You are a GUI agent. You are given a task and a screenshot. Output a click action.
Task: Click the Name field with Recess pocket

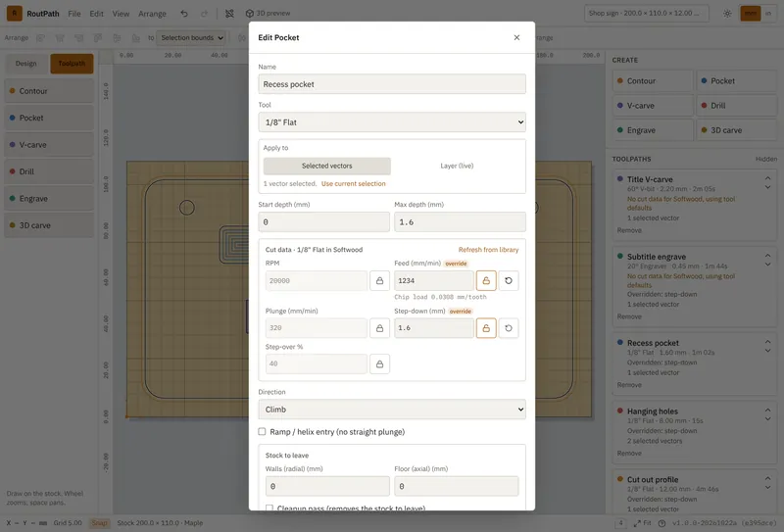[392, 84]
